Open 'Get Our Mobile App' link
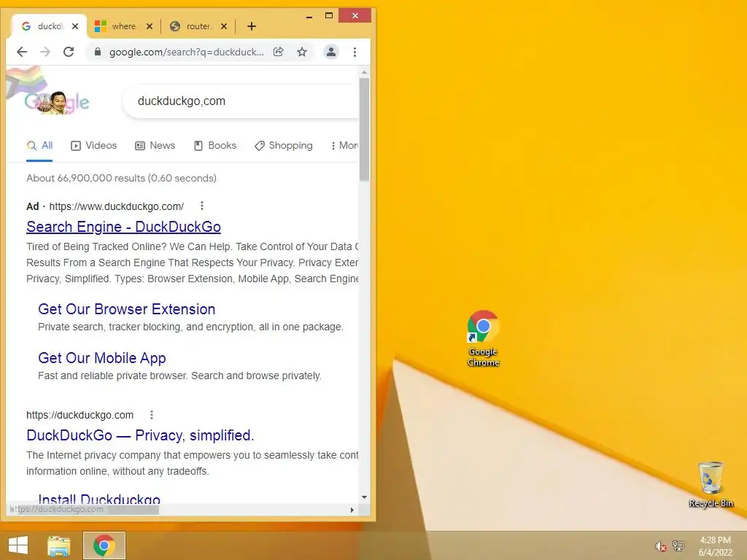 [102, 357]
